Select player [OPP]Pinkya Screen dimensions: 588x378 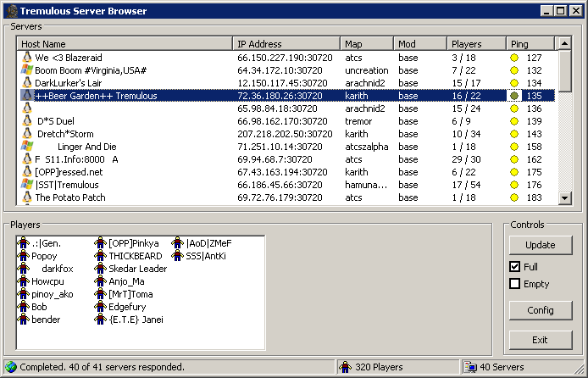pyautogui.click(x=134, y=243)
